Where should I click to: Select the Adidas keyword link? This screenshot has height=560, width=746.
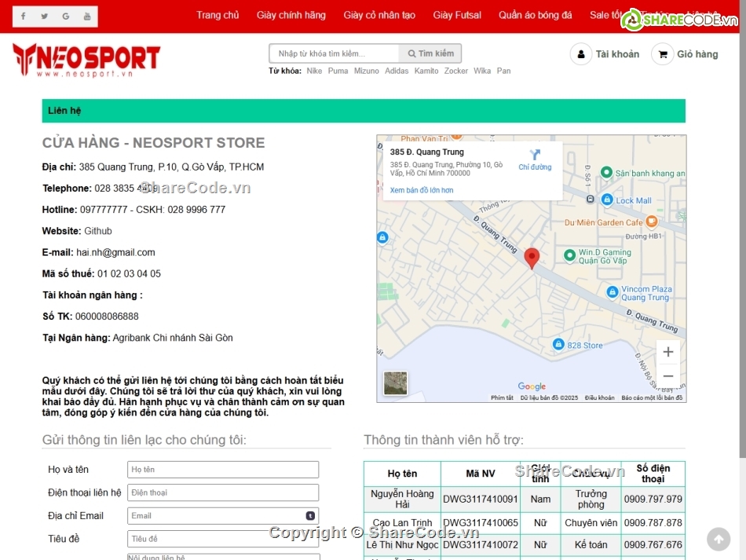click(397, 71)
